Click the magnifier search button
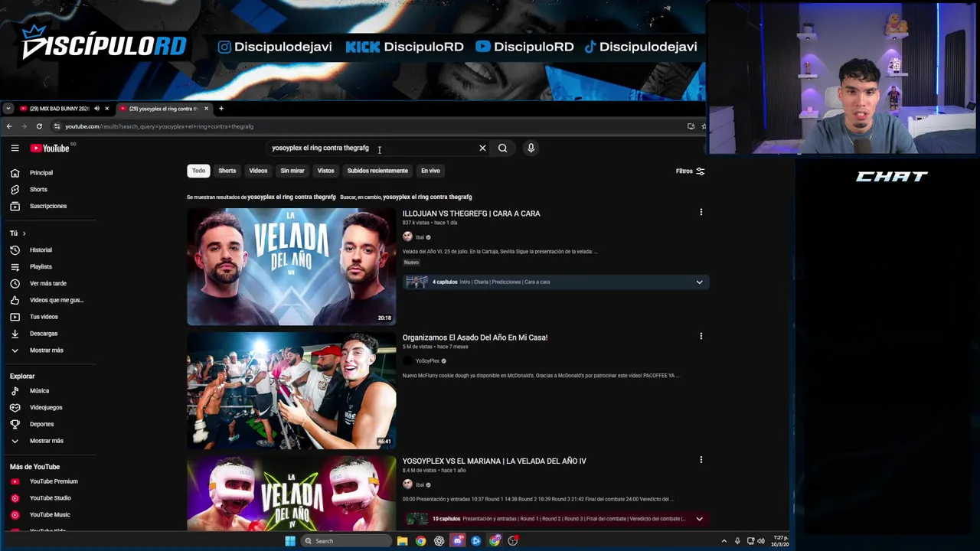 coord(502,148)
